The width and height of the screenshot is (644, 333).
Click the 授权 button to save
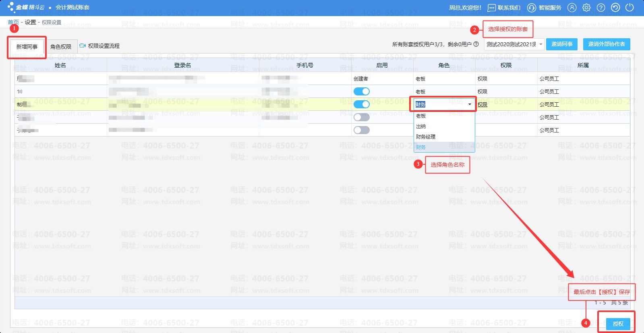618,324
